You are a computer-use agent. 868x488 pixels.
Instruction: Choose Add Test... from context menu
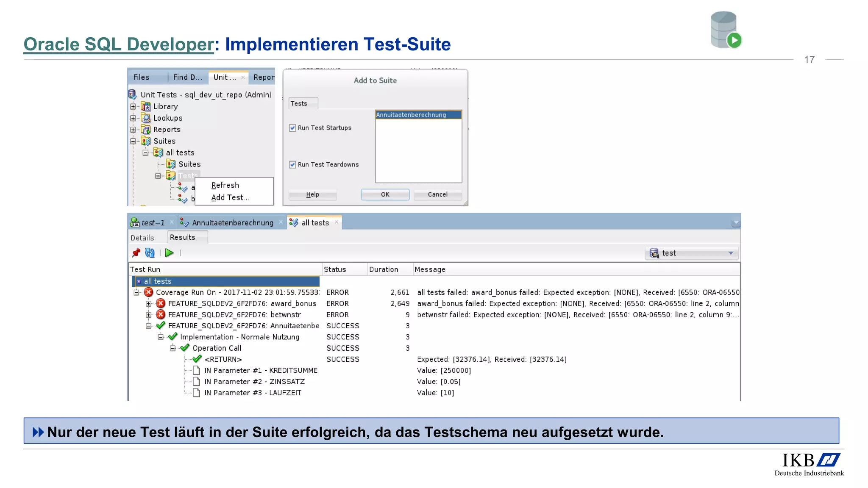pyautogui.click(x=234, y=197)
